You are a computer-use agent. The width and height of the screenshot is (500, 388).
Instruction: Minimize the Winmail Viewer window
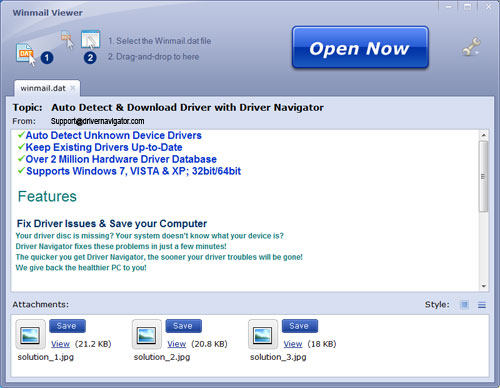449,7
